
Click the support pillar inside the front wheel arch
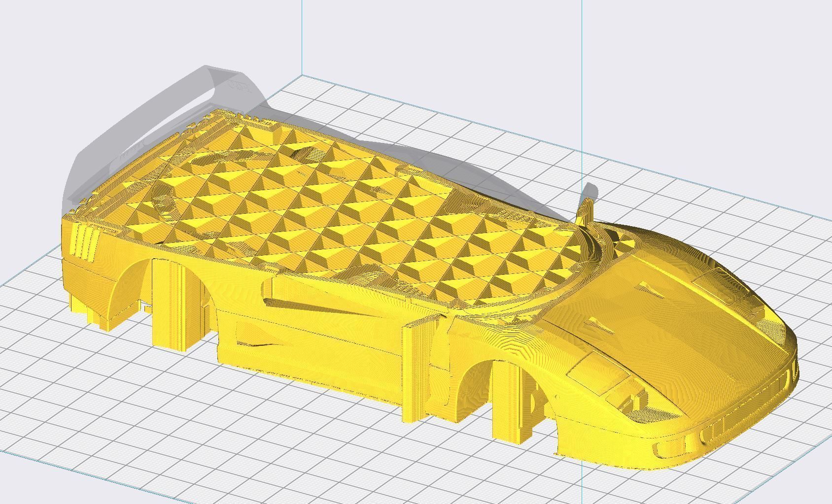point(511,402)
